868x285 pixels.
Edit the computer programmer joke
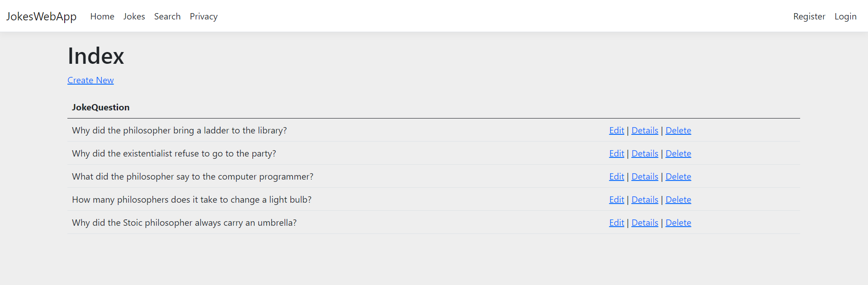tap(616, 176)
